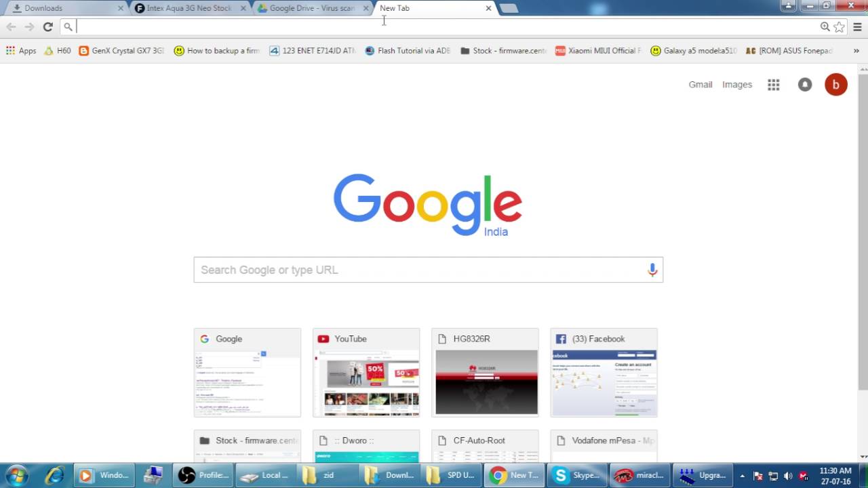Close the Google Drive - Virus scan tab
Image resolution: width=868 pixels, height=488 pixels.
tap(366, 8)
